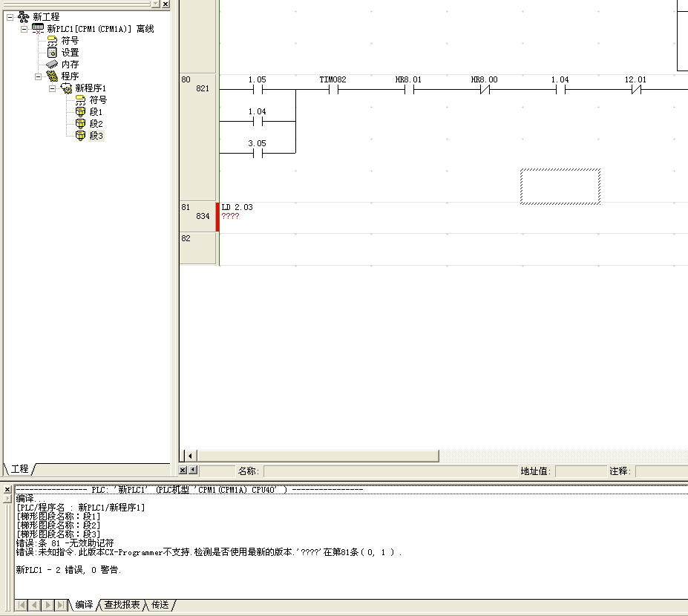
Task: Click the 名称 name field
Action: click(390, 471)
